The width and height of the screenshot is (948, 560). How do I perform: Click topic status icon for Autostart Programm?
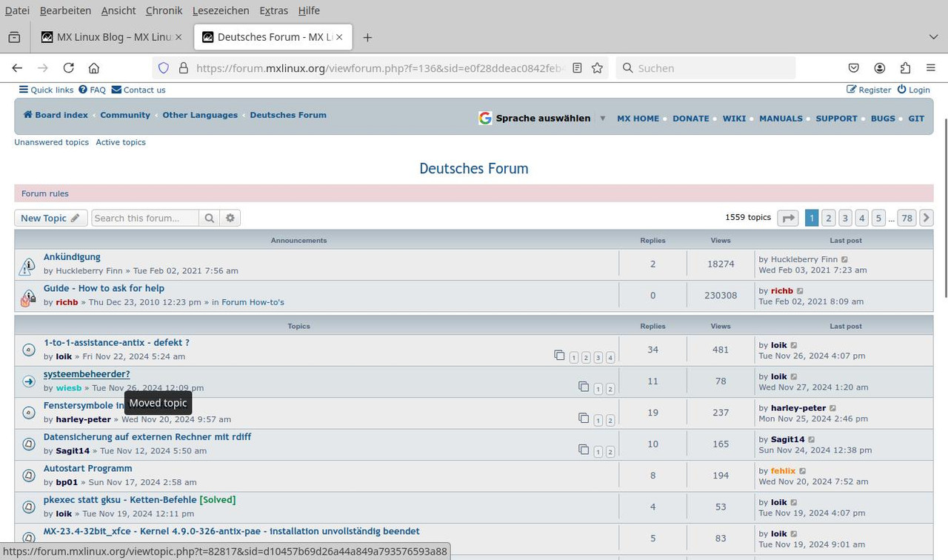pyautogui.click(x=28, y=475)
